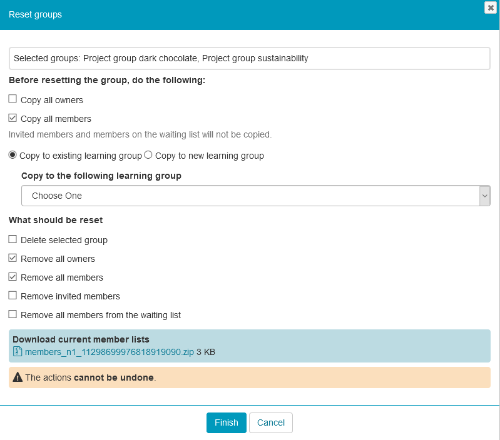Click the Selected groups text box

pyautogui.click(x=250, y=58)
